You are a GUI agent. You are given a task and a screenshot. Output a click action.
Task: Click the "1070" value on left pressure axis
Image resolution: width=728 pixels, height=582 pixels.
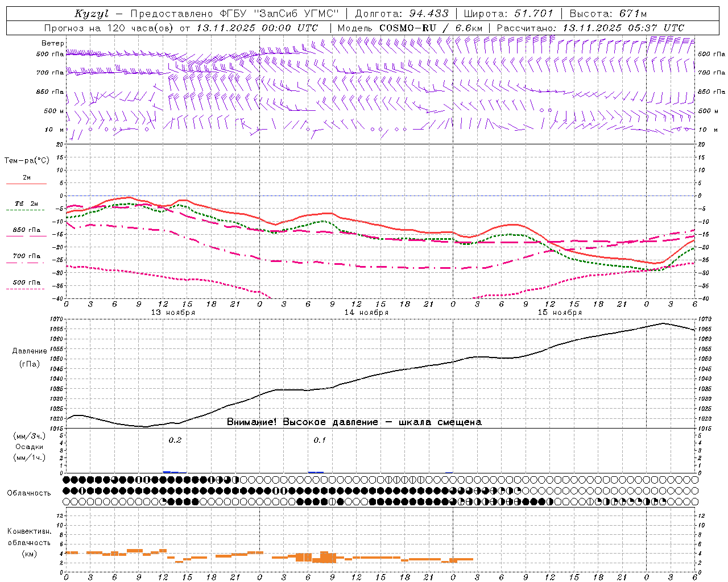click(x=57, y=319)
